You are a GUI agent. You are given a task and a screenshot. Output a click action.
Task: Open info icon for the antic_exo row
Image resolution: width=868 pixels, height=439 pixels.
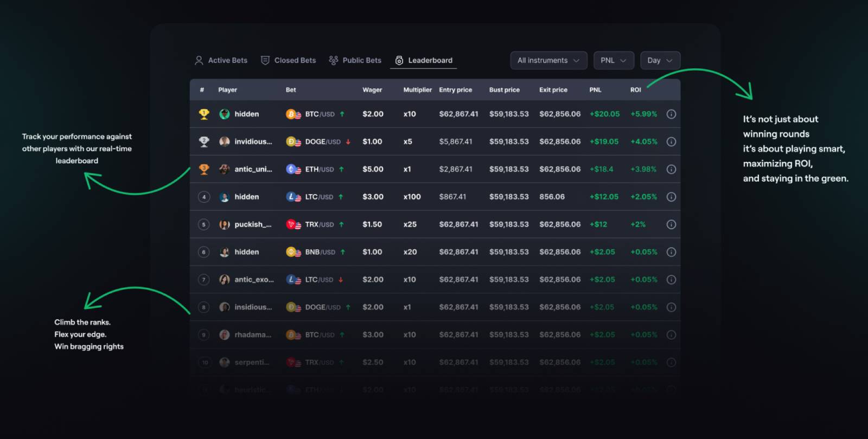(671, 280)
